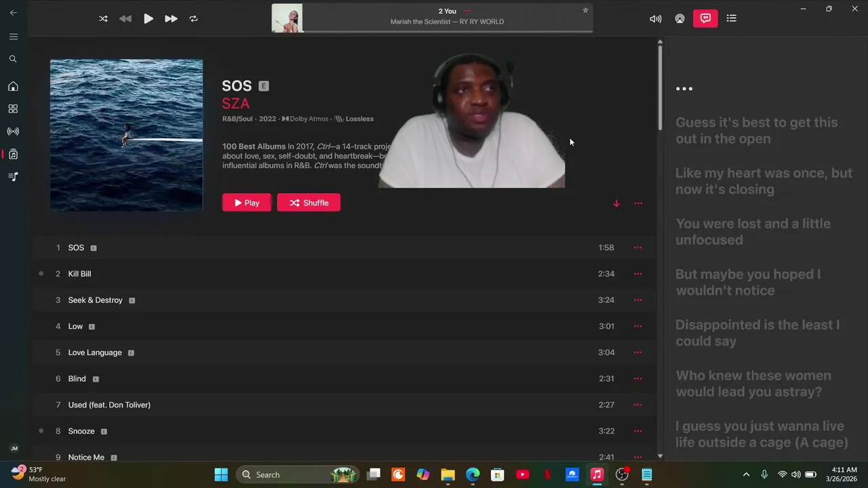Image resolution: width=868 pixels, height=488 pixels.
Task: Open the Up Next queue list icon
Action: point(731,18)
